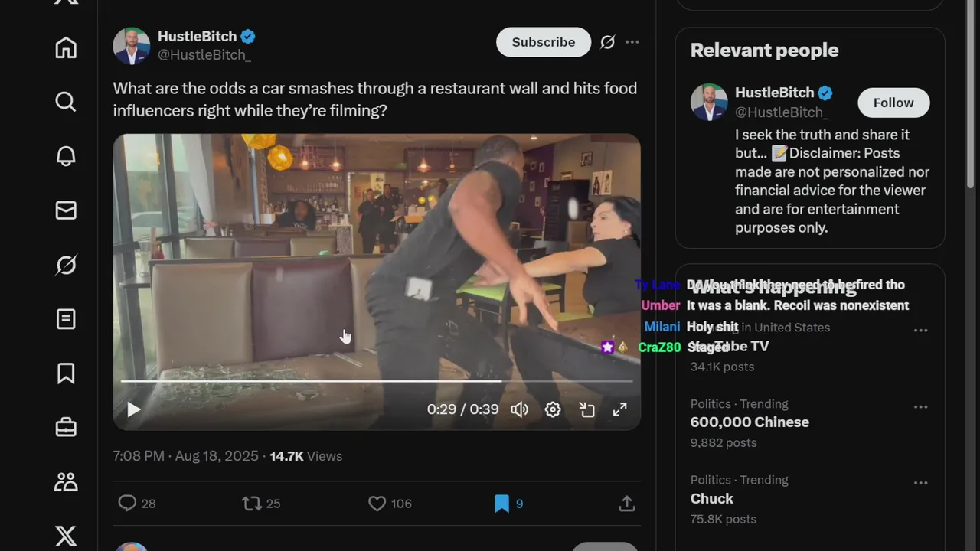Open more options for Chuck trend
Image resolution: width=980 pixels, height=551 pixels.
click(x=921, y=484)
